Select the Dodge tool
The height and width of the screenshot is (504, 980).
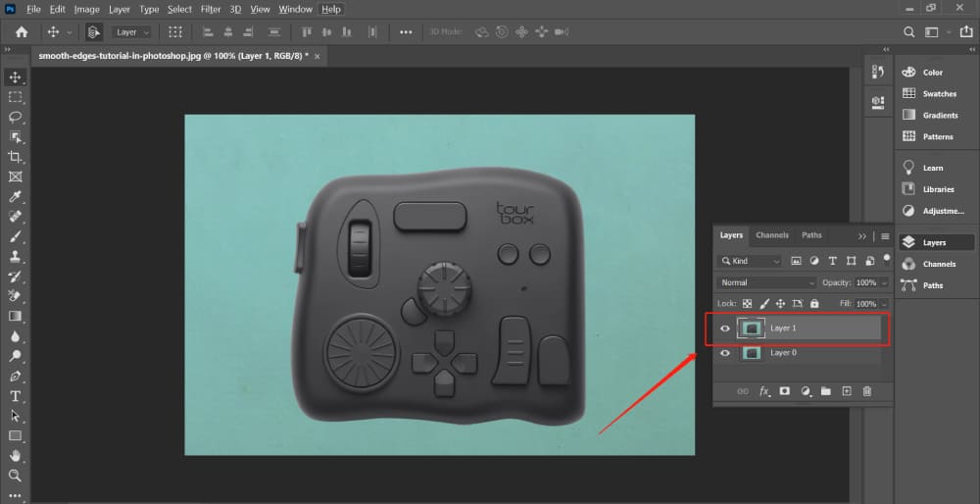pos(15,356)
